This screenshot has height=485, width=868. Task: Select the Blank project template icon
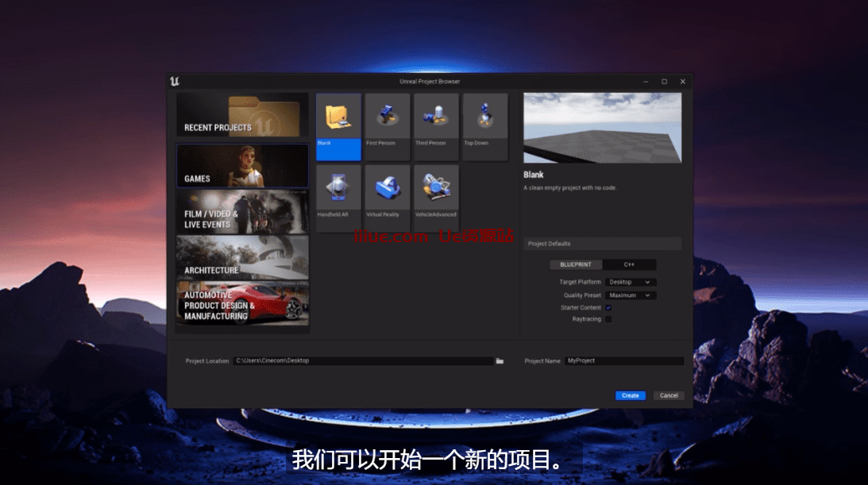pyautogui.click(x=338, y=117)
